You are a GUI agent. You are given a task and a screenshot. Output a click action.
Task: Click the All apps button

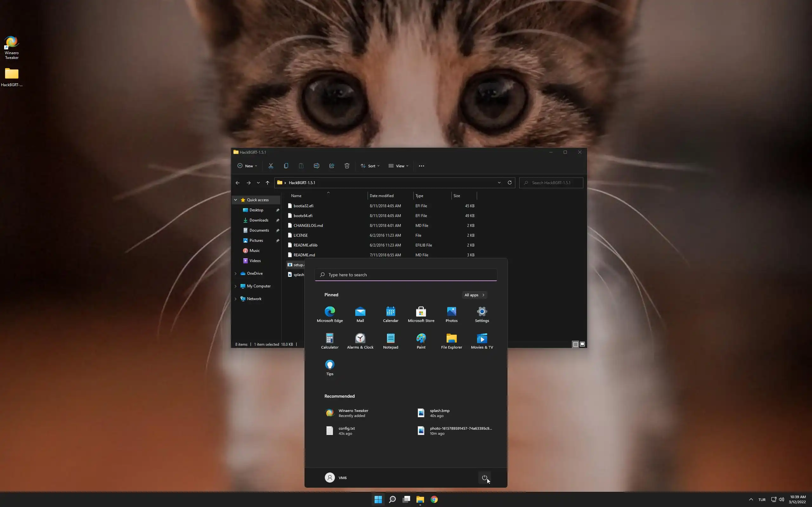point(474,295)
